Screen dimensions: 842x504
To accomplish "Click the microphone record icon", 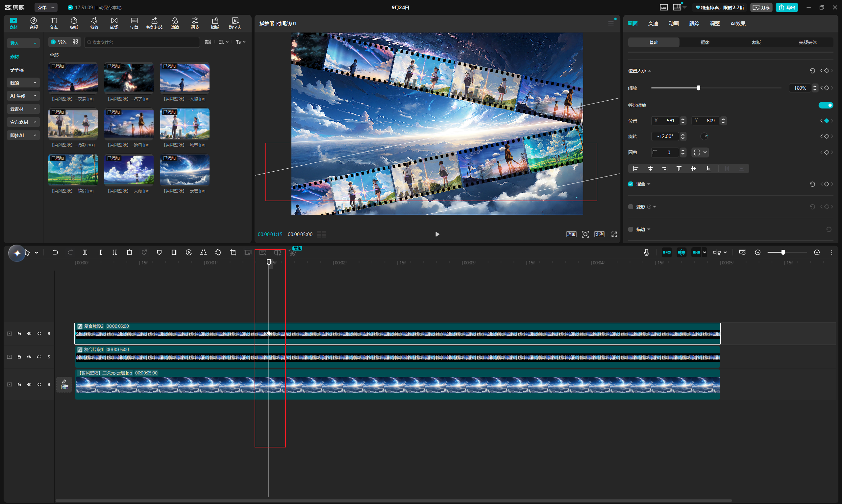I will [x=646, y=252].
